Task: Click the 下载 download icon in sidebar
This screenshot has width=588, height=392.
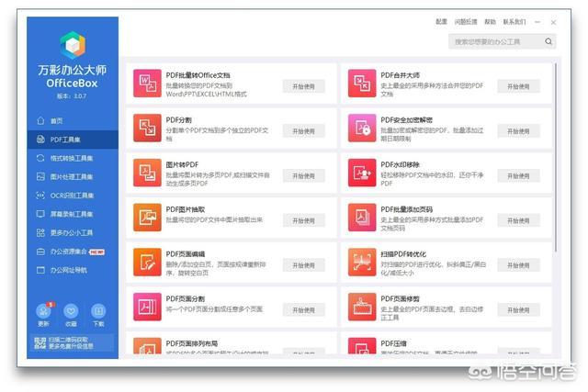Action: click(98, 310)
